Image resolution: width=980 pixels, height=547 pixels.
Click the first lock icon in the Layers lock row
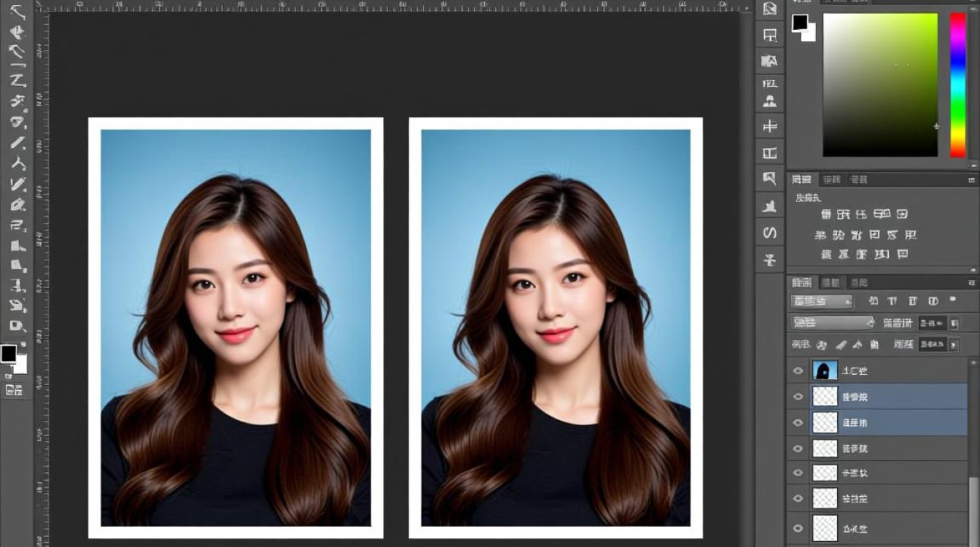pyautogui.click(x=822, y=344)
